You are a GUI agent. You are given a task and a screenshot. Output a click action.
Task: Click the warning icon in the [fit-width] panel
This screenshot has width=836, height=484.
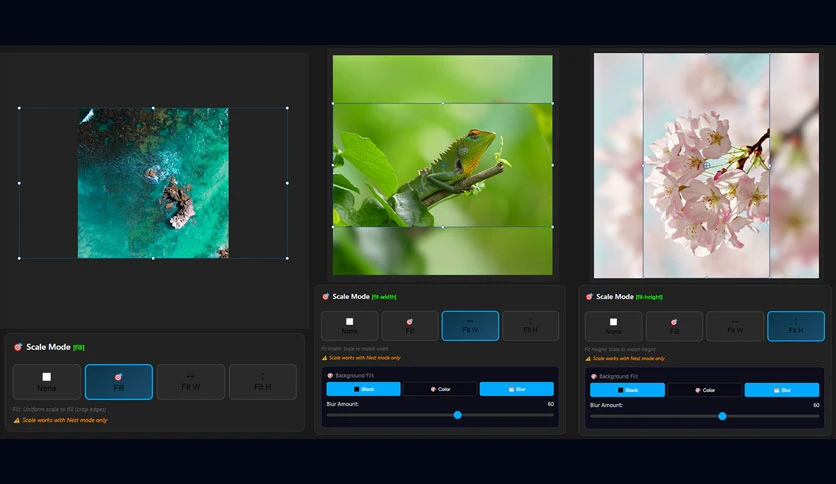pyautogui.click(x=324, y=358)
